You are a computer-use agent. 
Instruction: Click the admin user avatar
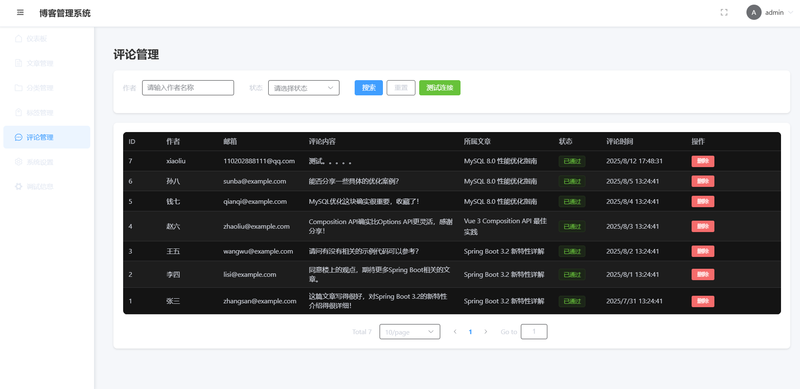click(754, 13)
